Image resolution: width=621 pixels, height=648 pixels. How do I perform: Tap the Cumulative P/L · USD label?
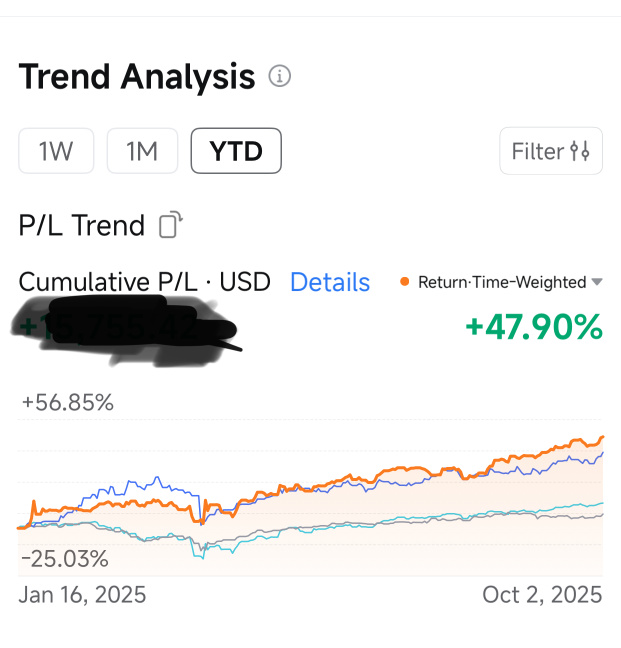tap(145, 282)
